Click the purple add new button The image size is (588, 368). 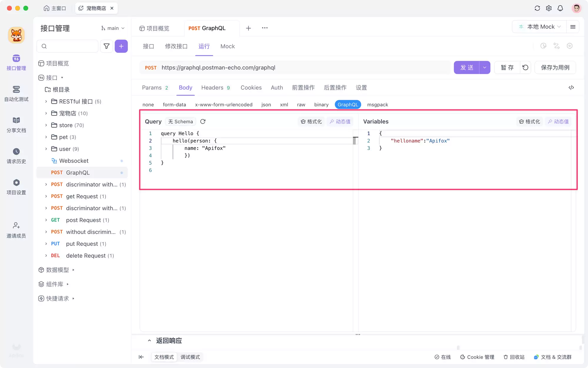click(121, 46)
